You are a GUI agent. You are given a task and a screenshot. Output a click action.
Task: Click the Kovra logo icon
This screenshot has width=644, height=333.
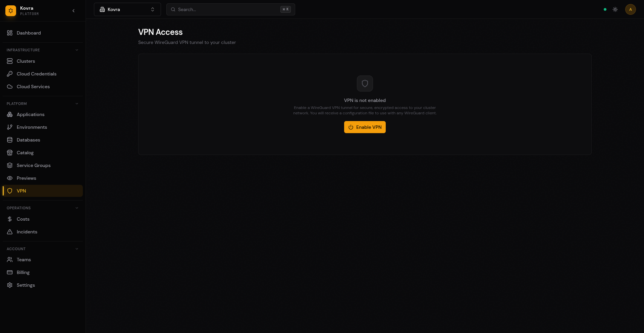11,11
